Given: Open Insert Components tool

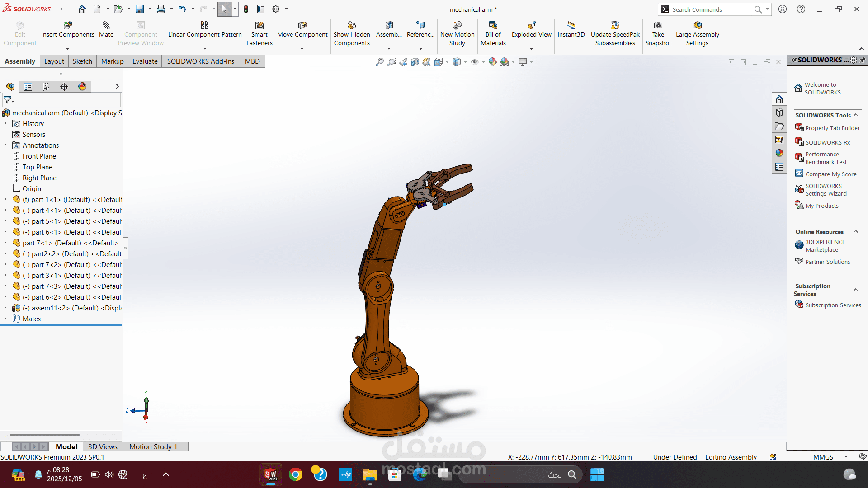Looking at the screenshot, I should [68, 30].
